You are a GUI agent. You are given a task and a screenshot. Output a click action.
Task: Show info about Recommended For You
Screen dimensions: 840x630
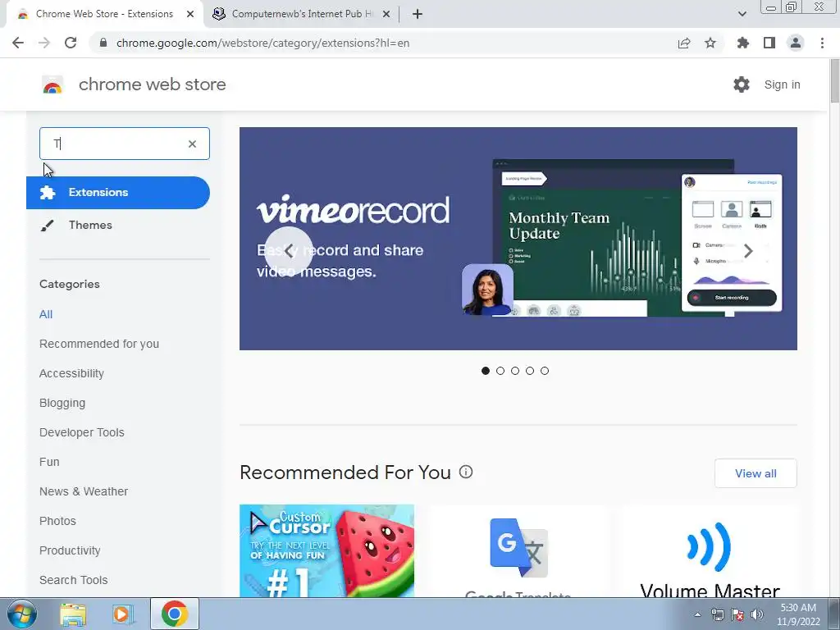[466, 472]
